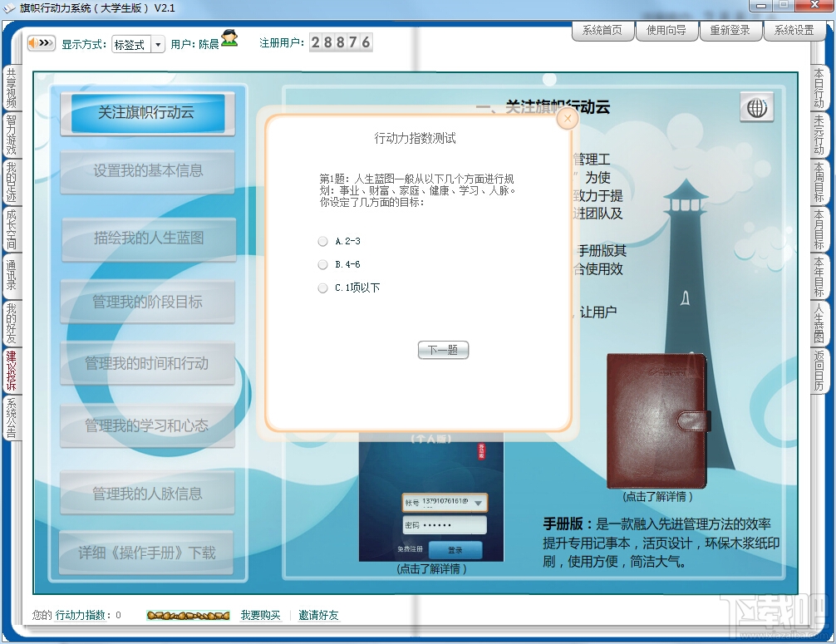
Task: Switch to 本月目标 right tab
Action: 819,229
